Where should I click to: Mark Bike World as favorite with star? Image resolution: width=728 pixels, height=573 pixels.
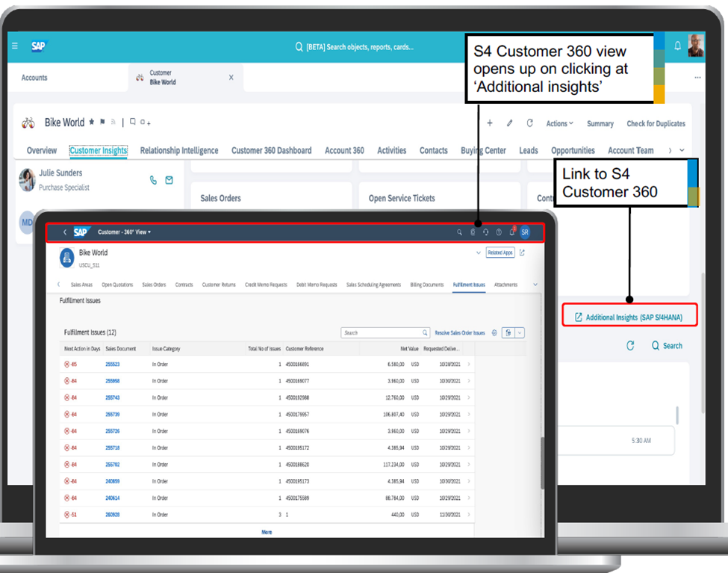coord(91,122)
